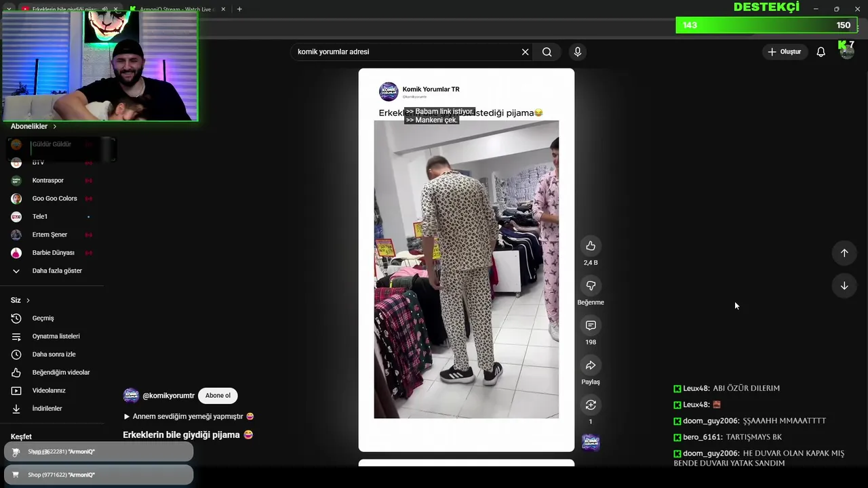Click the remix icon with count 1
The height and width of the screenshot is (488, 868).
coord(591,405)
